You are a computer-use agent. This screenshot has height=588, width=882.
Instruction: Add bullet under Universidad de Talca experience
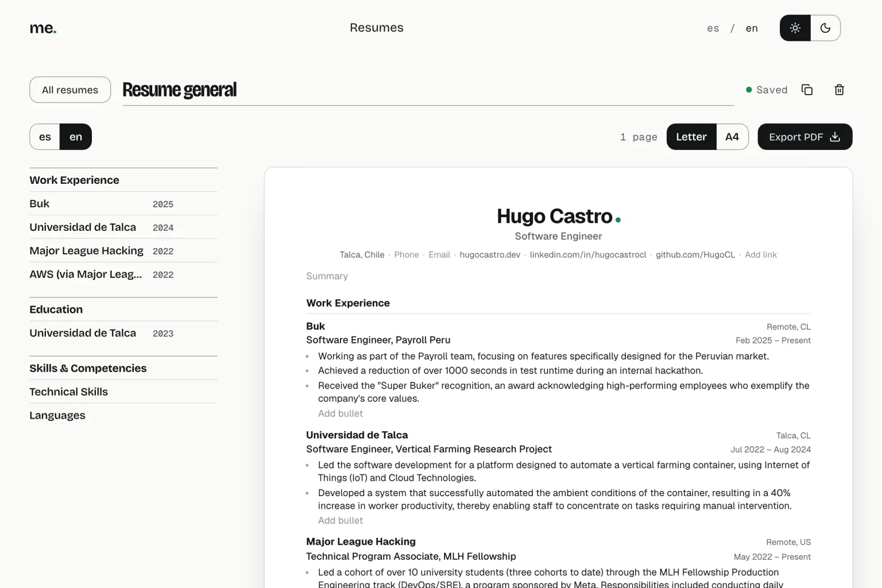341,520
